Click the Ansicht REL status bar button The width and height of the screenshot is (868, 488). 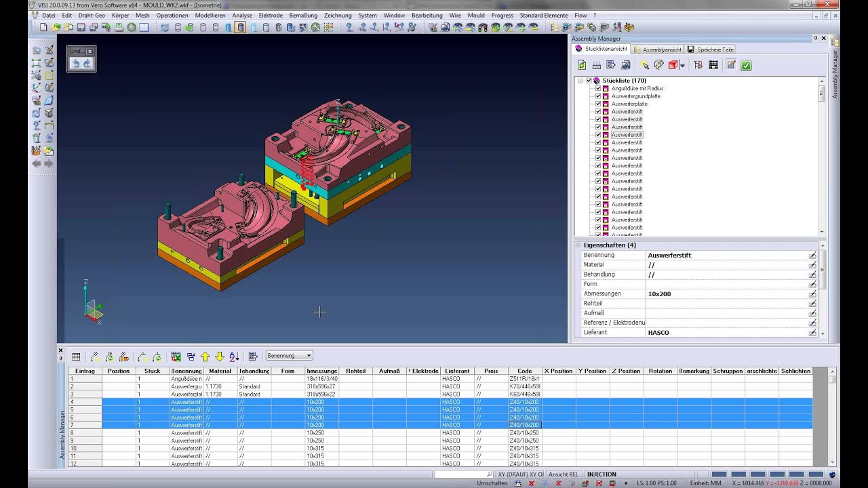564,474
